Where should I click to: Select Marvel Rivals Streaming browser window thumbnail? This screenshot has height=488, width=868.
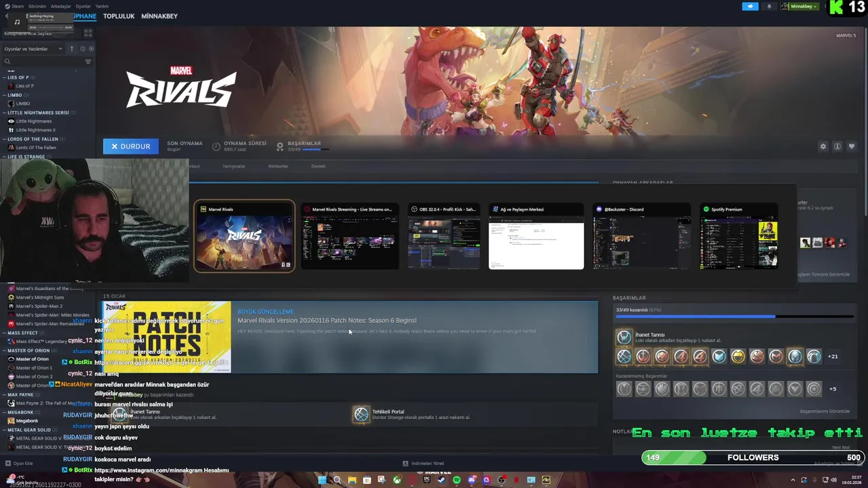350,236
